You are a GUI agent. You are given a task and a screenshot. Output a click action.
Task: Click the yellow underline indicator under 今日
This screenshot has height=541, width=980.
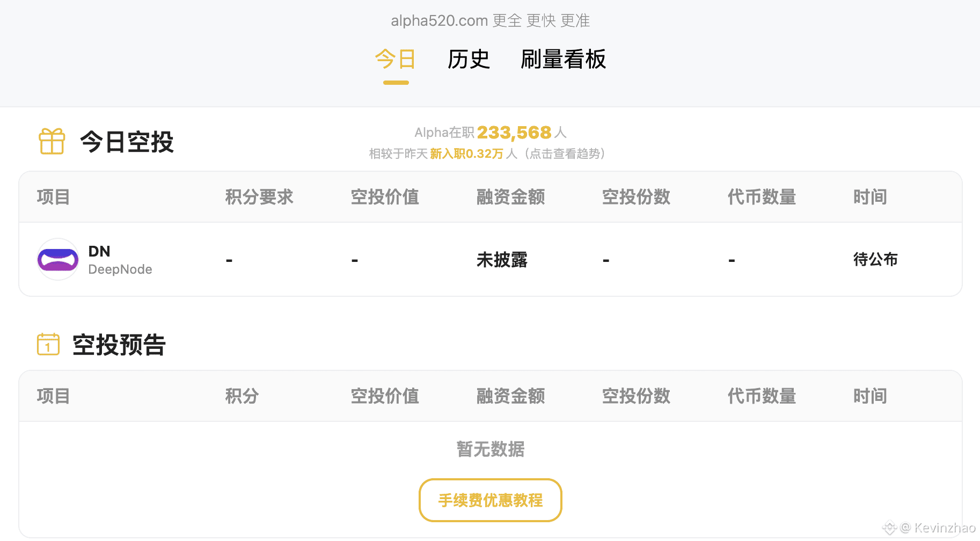[396, 82]
